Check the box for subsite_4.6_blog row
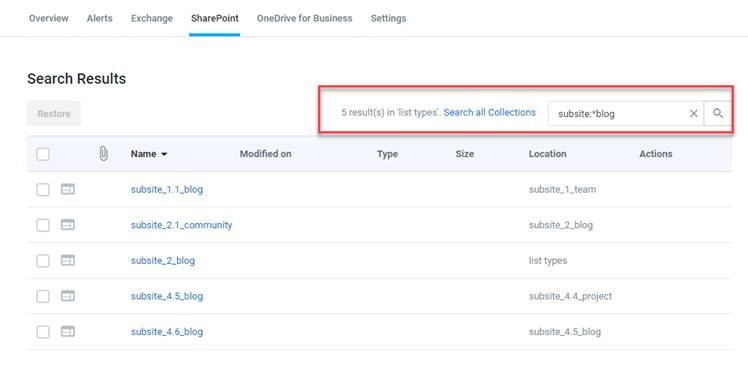This screenshot has height=375, width=748. pos(43,332)
